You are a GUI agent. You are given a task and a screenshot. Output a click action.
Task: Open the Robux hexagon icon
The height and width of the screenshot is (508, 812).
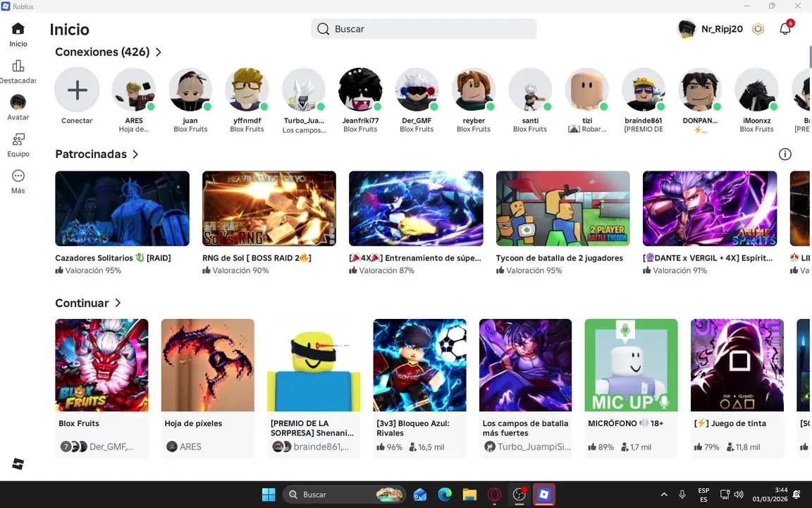pyautogui.click(x=758, y=29)
